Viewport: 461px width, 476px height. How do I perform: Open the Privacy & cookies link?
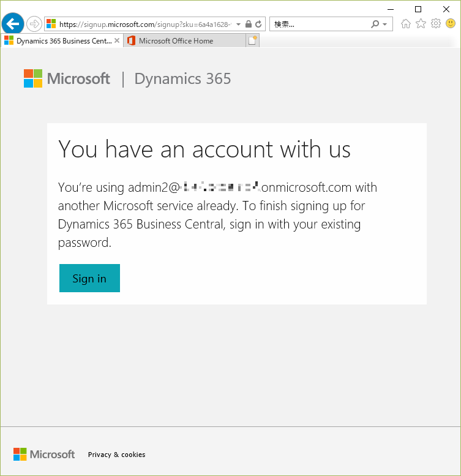(x=116, y=455)
